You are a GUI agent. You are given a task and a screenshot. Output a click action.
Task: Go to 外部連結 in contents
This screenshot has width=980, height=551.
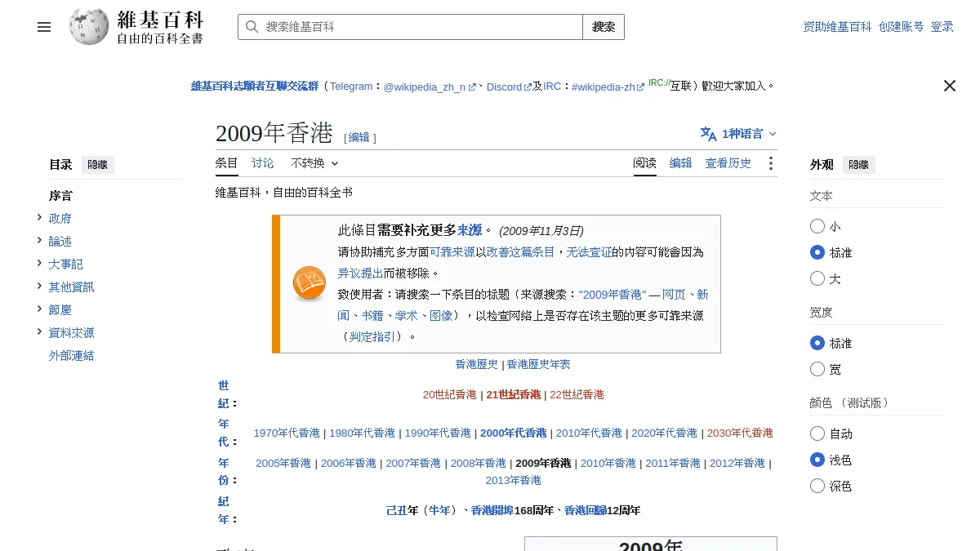(x=72, y=356)
